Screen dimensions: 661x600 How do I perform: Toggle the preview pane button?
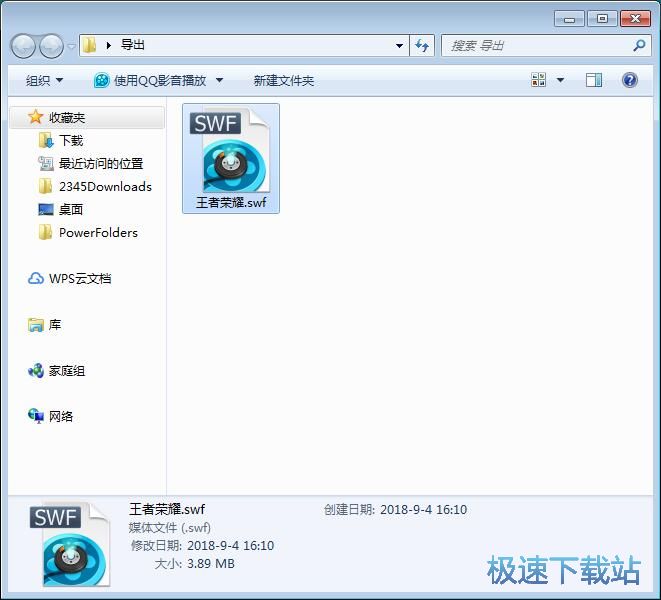coord(594,80)
